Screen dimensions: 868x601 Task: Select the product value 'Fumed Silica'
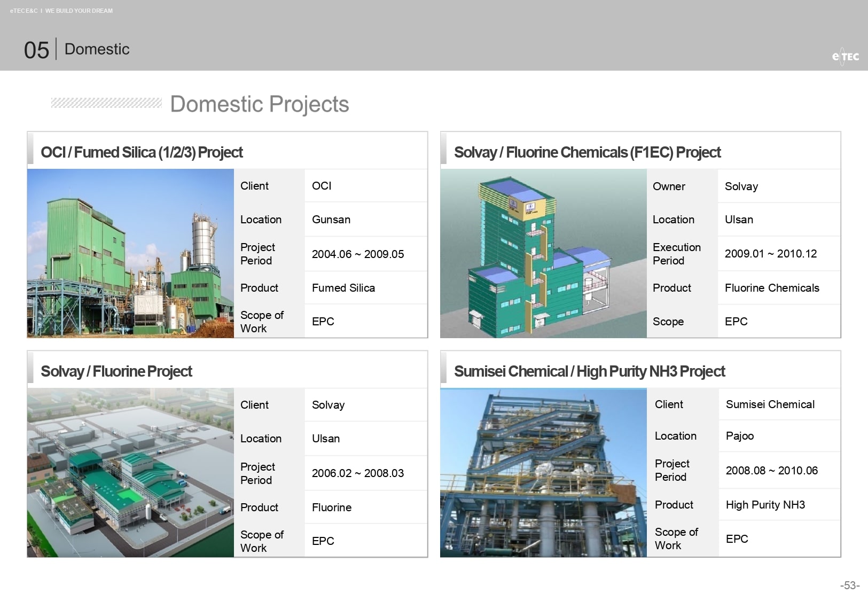pos(343,288)
